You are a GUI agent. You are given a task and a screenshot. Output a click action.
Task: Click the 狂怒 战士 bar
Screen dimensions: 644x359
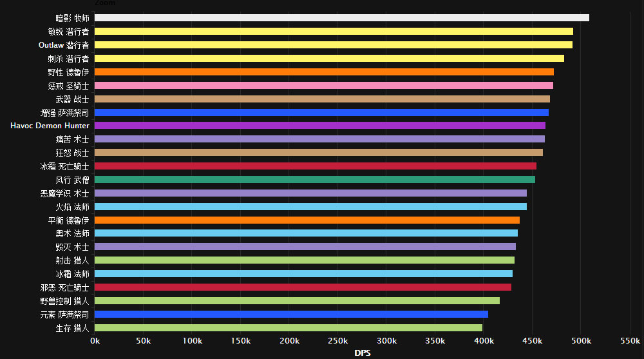(319, 153)
